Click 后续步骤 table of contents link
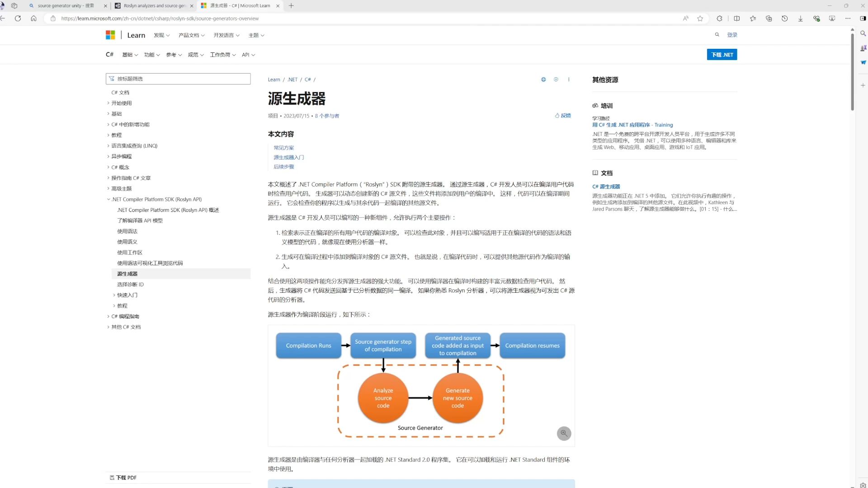This screenshot has width=868, height=488. click(x=283, y=166)
